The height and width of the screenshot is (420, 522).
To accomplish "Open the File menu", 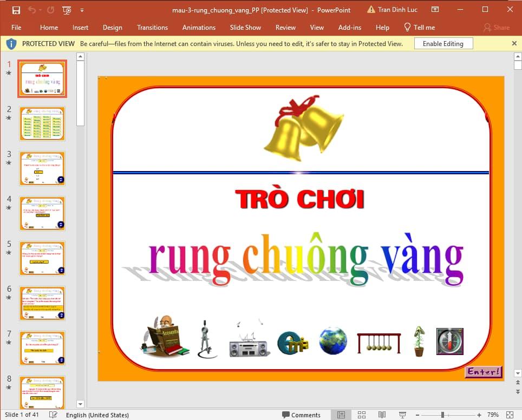I will 16,27.
